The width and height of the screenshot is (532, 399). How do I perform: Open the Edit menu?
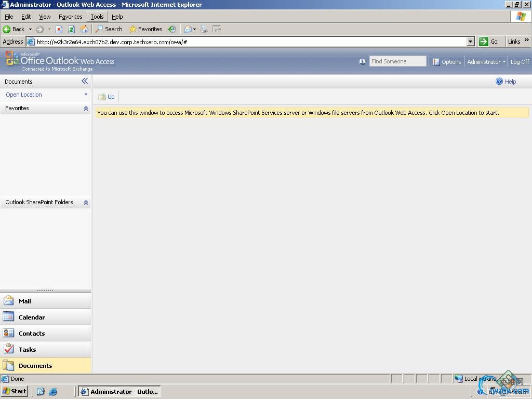tap(26, 17)
